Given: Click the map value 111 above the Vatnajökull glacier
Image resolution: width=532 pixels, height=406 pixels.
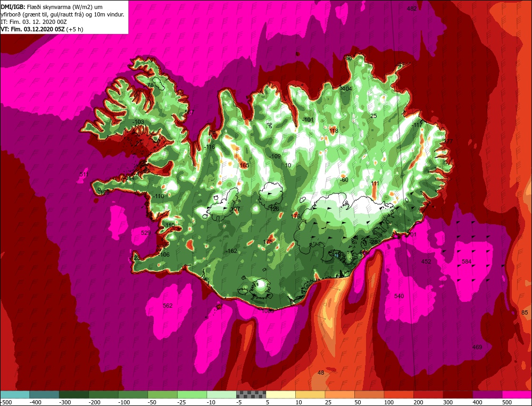Looking at the screenshot, I should point(375,183).
